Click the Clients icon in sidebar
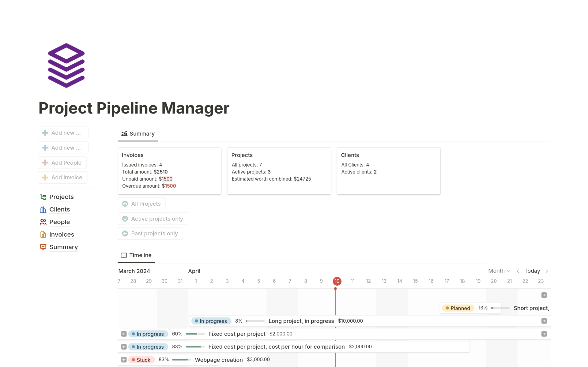 (x=43, y=209)
